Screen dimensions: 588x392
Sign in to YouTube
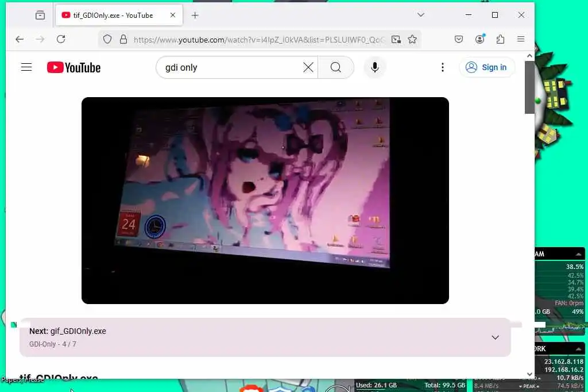click(486, 67)
